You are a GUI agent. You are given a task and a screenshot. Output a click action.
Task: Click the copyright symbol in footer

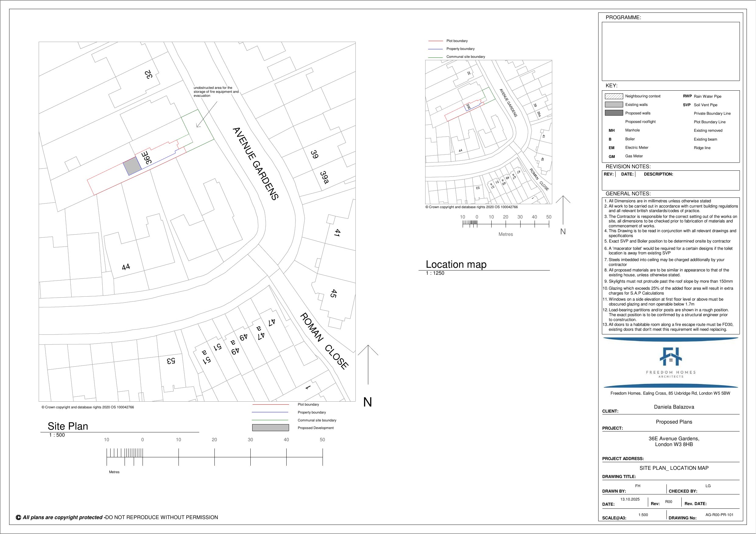tap(19, 518)
